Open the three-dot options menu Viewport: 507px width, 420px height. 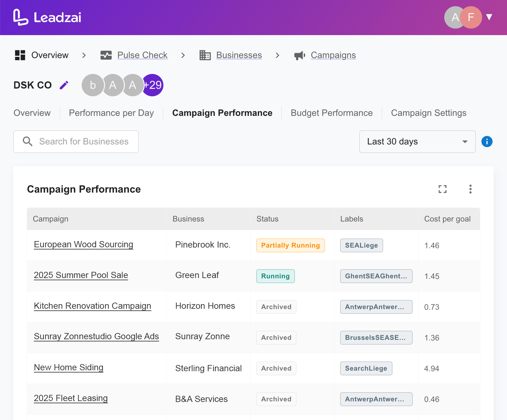point(470,189)
